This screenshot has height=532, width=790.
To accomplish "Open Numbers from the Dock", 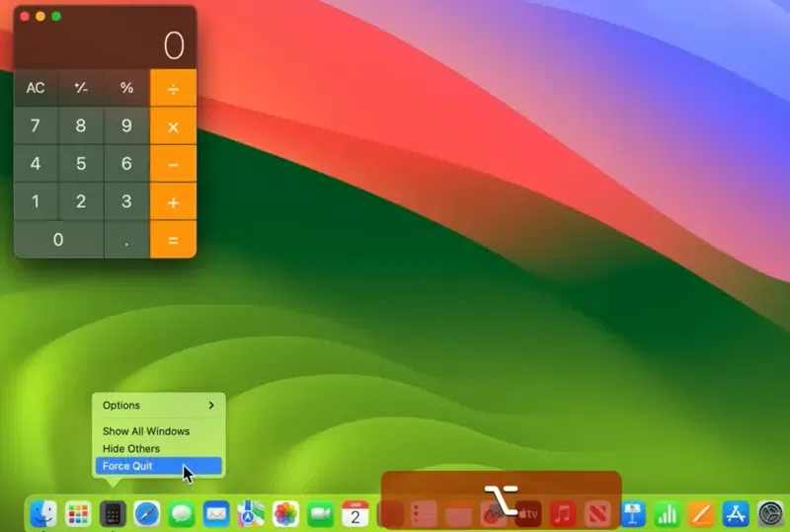I will 667,514.
